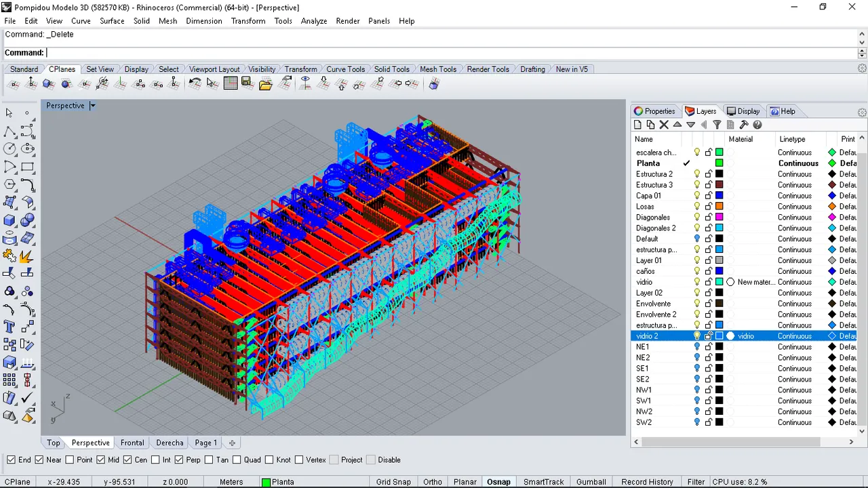The height and width of the screenshot is (488, 868).
Task: Toggle the Cen osnap checkbox
Action: [x=127, y=460]
